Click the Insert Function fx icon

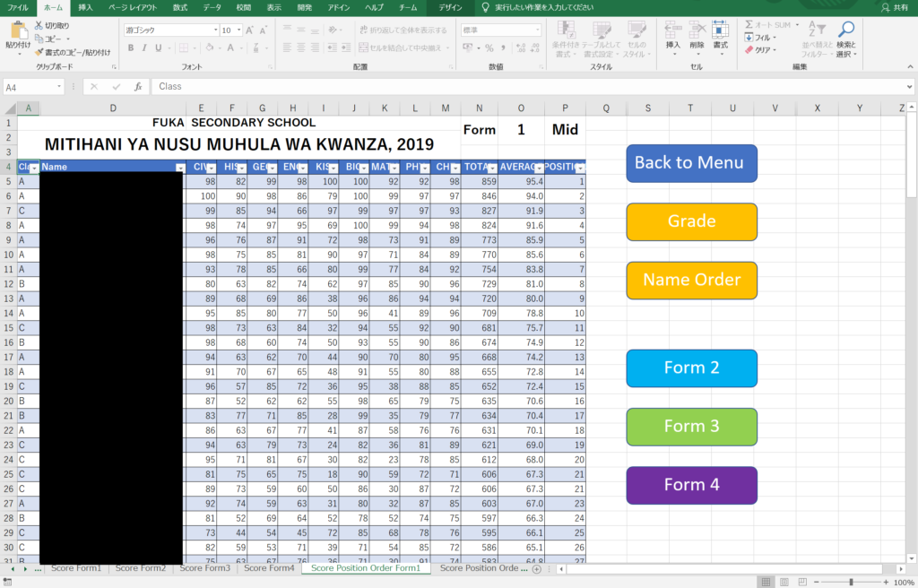138,87
